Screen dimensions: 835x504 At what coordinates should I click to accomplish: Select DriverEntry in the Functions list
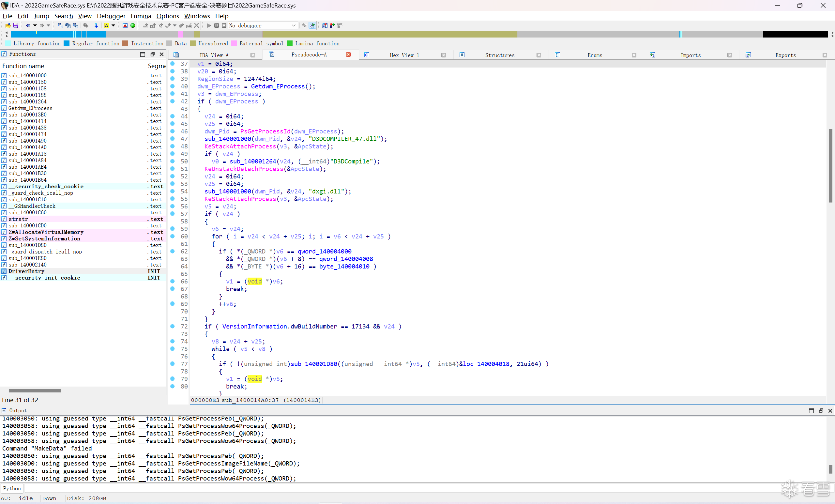click(x=26, y=271)
